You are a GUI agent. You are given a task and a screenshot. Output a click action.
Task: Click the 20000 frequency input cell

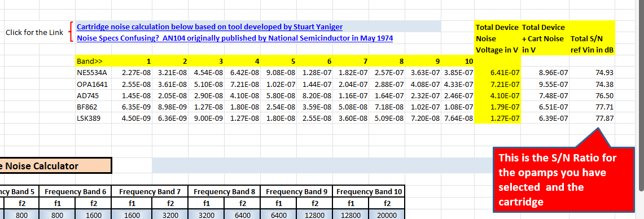click(387, 214)
